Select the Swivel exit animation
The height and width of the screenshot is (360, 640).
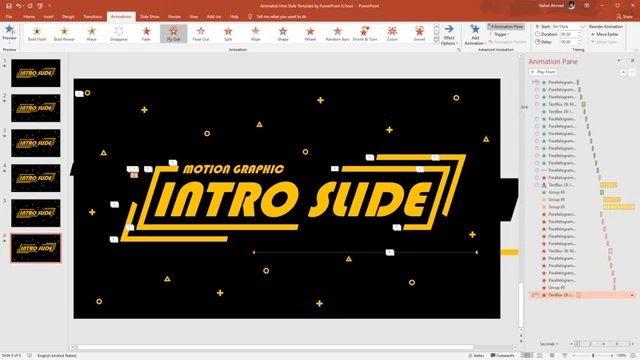[420, 33]
